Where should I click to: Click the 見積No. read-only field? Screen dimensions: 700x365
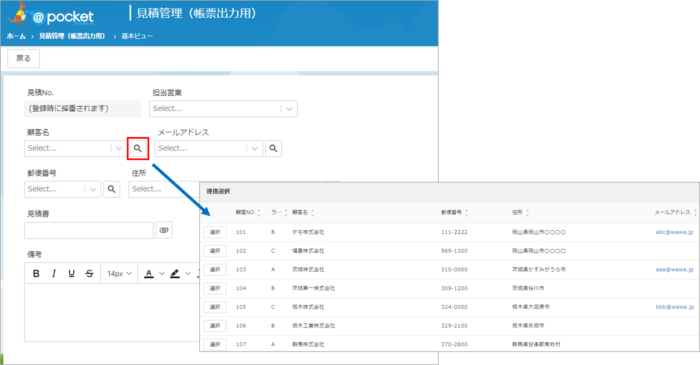coord(83,108)
